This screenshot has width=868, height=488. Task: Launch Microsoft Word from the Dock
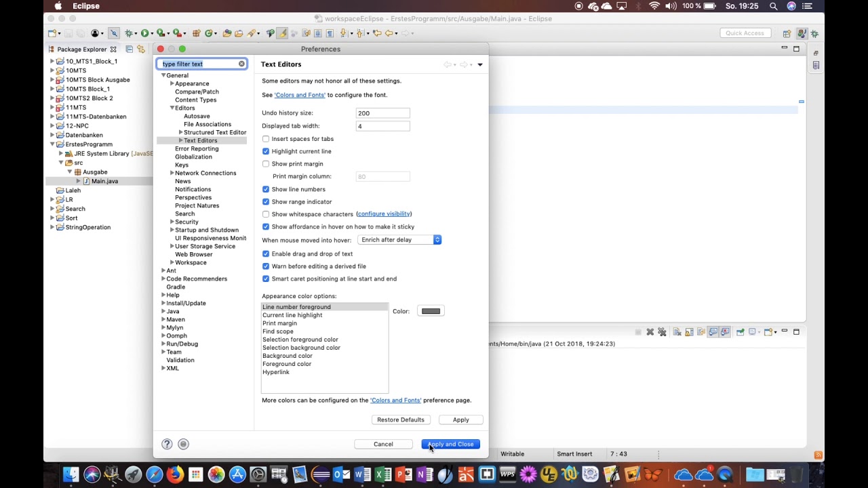[362, 474]
